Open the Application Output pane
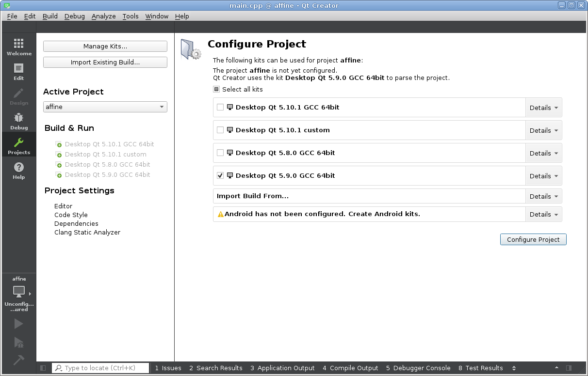588x376 pixels. pyautogui.click(x=282, y=368)
